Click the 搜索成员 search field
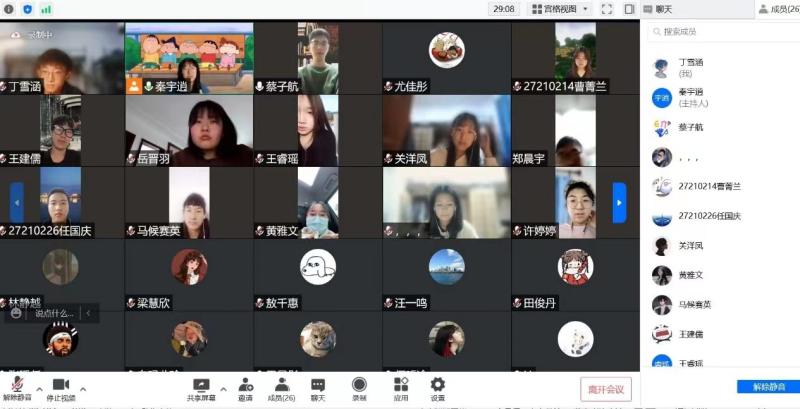 [x=720, y=32]
